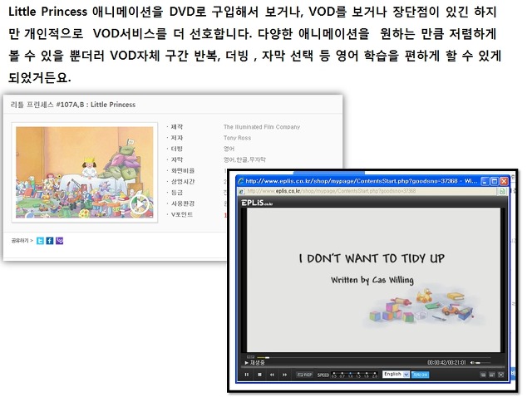Click the popup browser address bar URL
Viewport: 532px width, 397px height.
coord(331,191)
